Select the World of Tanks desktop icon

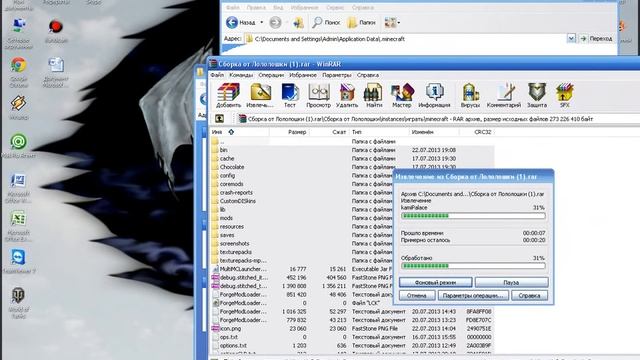pyautogui.click(x=18, y=302)
